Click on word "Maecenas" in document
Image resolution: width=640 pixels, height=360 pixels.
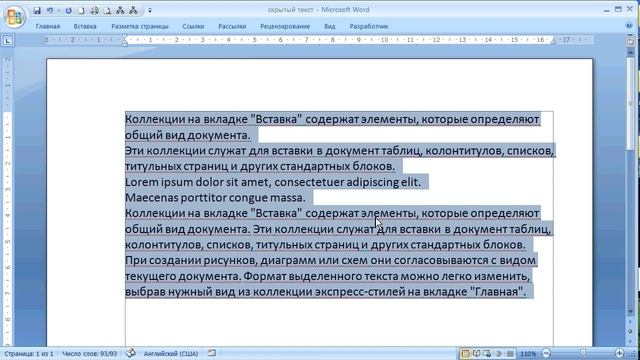(151, 198)
